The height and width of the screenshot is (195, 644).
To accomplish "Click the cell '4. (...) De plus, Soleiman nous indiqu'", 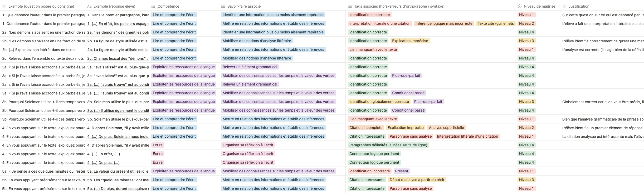I will click(117, 137).
